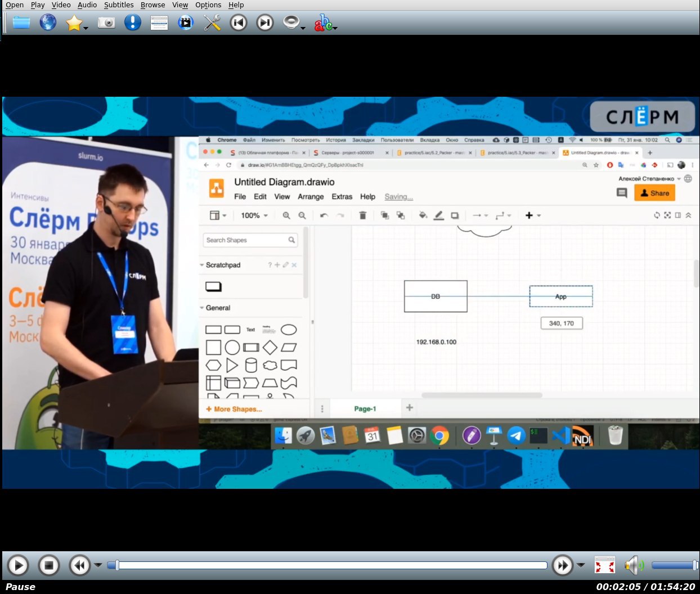
Task: Click the 00:02:05 / 01:54:20 time display
Action: 645,587
